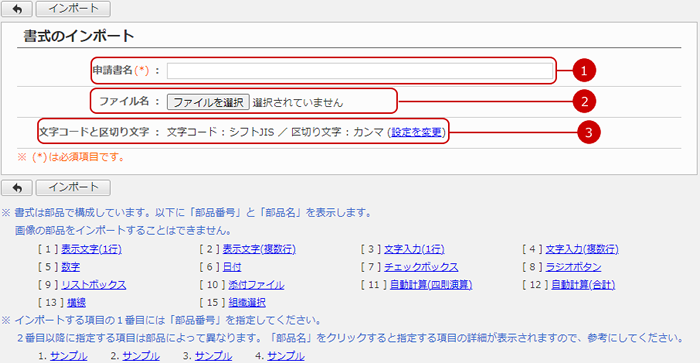Open the part 15 組織選択 link

point(247,302)
